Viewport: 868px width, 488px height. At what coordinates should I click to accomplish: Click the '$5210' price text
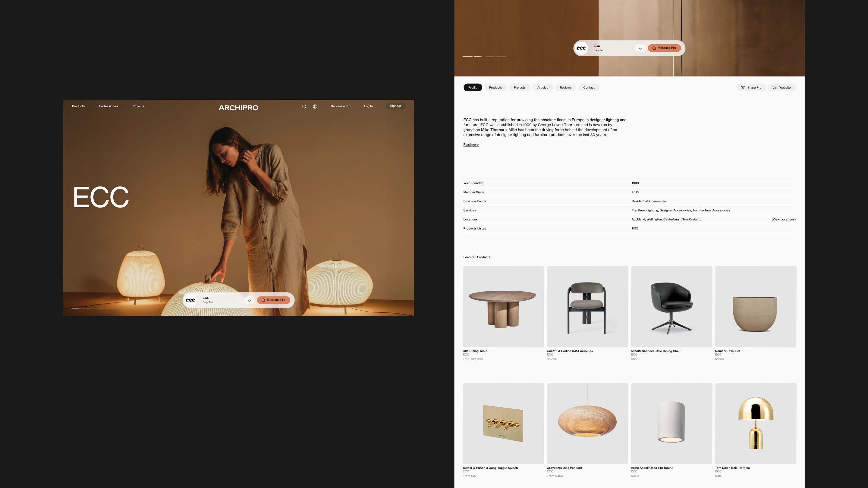551,359
